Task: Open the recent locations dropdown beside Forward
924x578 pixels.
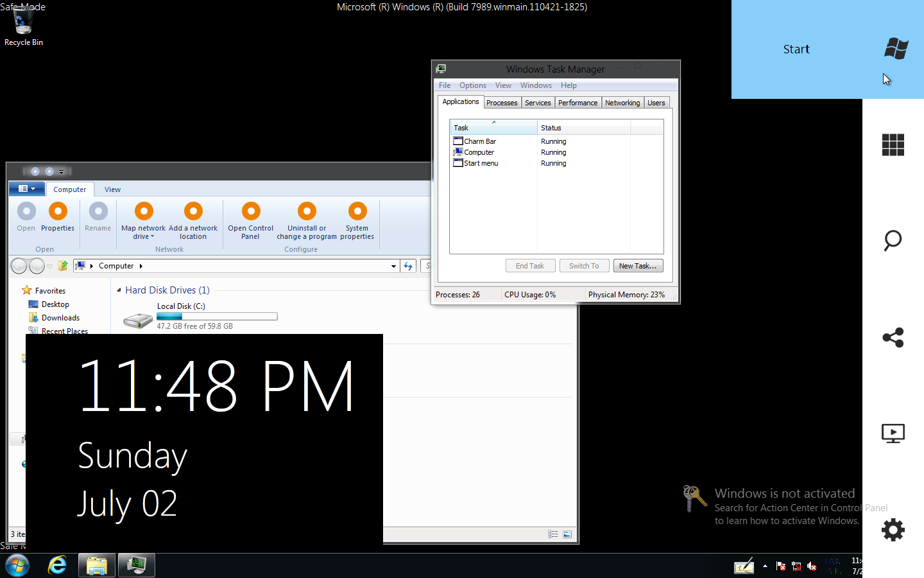Action: pos(49,266)
